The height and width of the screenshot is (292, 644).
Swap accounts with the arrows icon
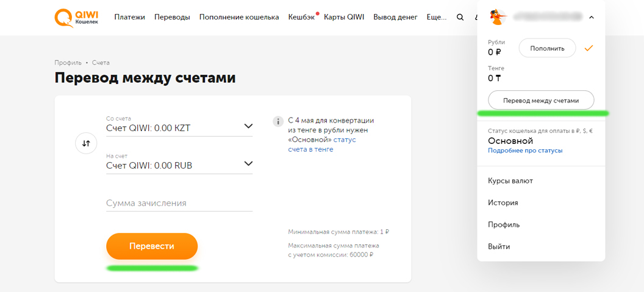pos(86,143)
